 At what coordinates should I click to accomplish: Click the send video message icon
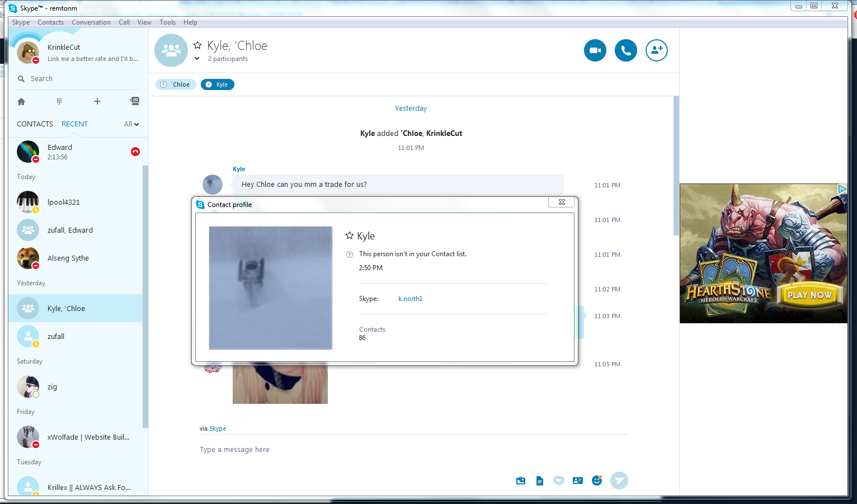[559, 481]
